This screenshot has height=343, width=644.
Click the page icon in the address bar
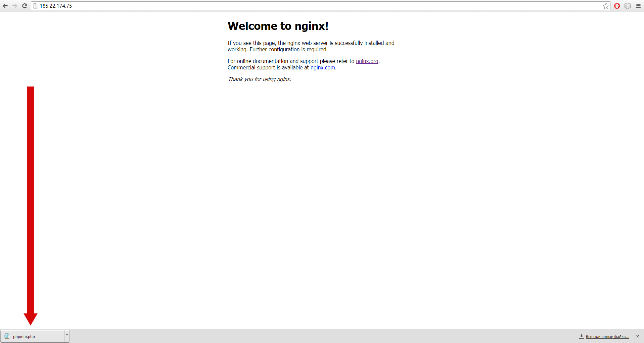(x=35, y=6)
